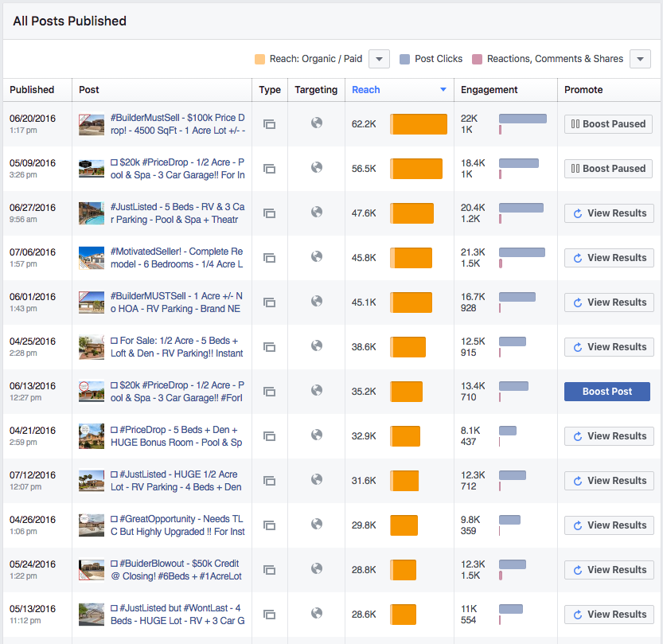Screen dimensions: 663x644
Task: Click thumbnail of the 07/06/2016 post
Action: coord(92,258)
